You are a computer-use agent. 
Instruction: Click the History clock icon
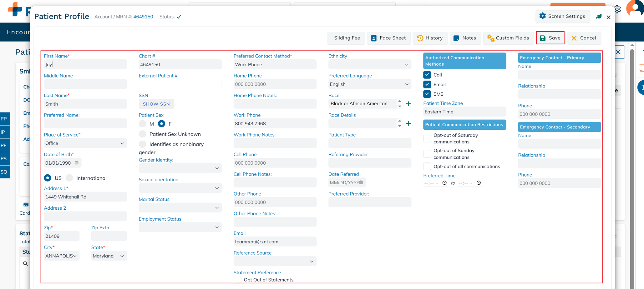point(420,38)
